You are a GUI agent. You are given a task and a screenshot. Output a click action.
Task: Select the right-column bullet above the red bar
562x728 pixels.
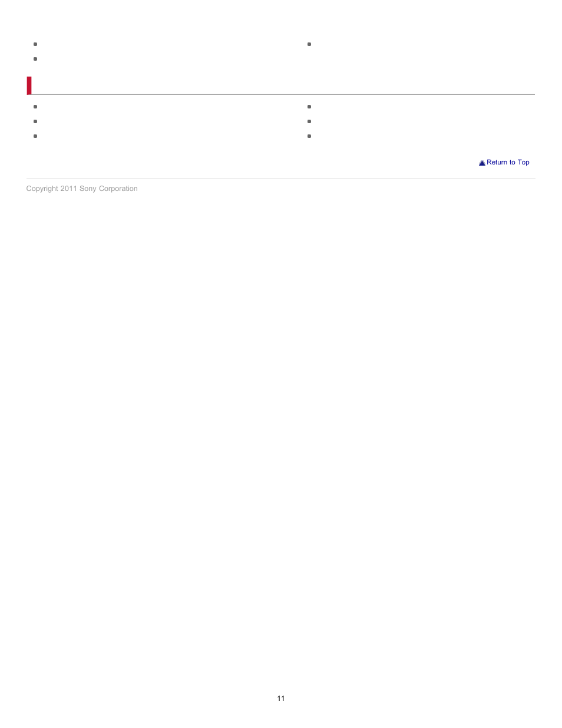309,44
